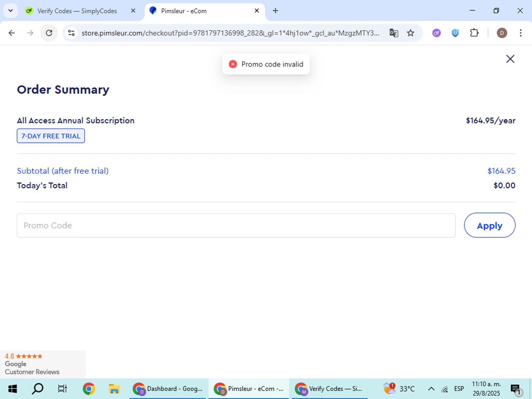The image size is (532, 399).
Task: Click the $0.00 total amount
Action: [504, 185]
